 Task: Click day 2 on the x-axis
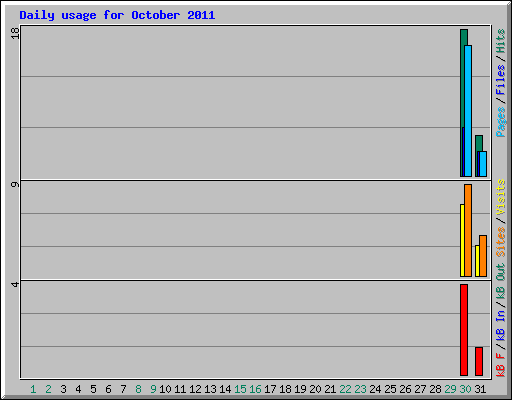click(x=48, y=389)
